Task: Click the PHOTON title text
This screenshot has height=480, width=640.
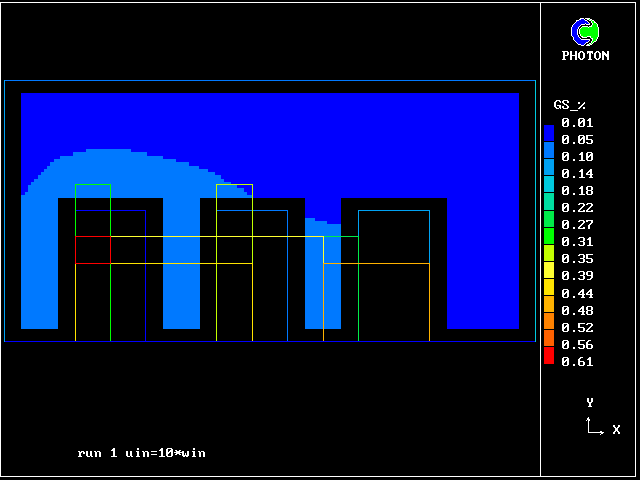Action: (x=585, y=56)
